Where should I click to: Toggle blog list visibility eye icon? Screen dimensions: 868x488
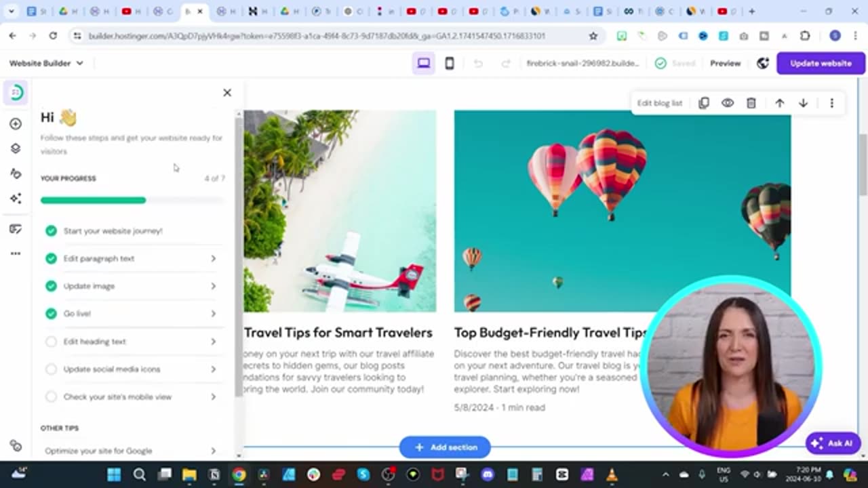[728, 103]
